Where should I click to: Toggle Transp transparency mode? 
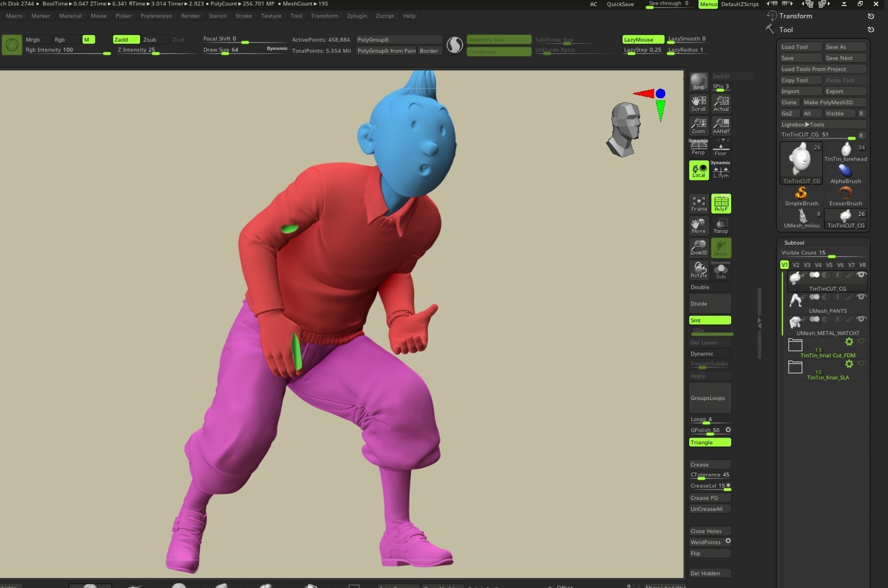pos(721,226)
